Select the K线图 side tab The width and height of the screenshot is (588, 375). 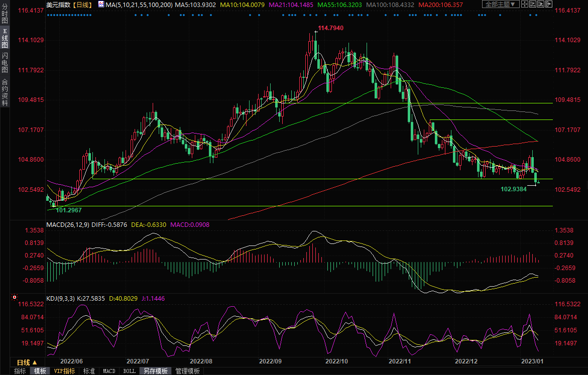pos(5,38)
